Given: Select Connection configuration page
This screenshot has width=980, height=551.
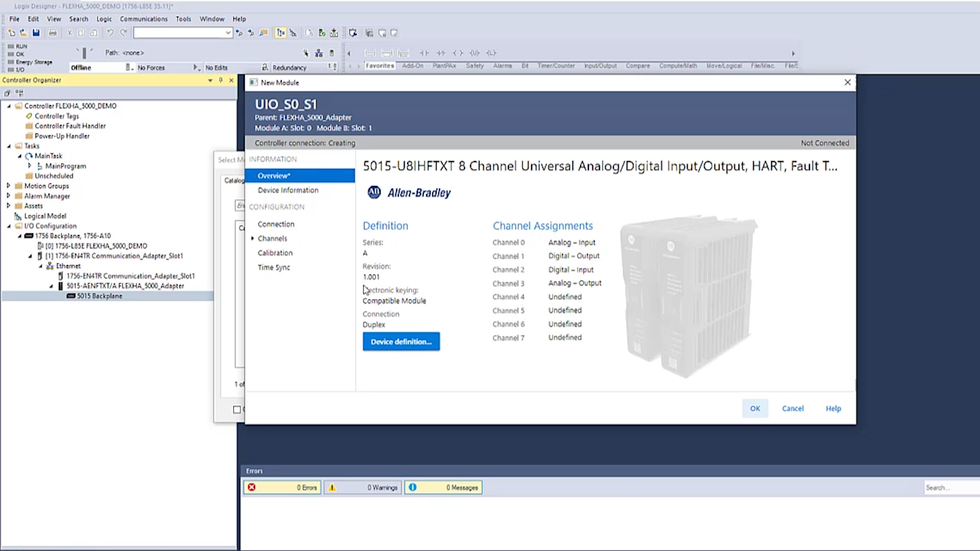Looking at the screenshot, I should [276, 224].
